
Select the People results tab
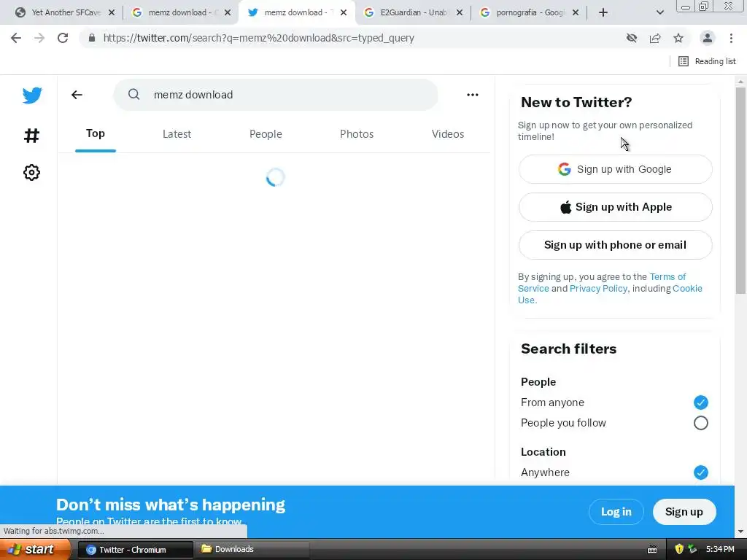[266, 134]
